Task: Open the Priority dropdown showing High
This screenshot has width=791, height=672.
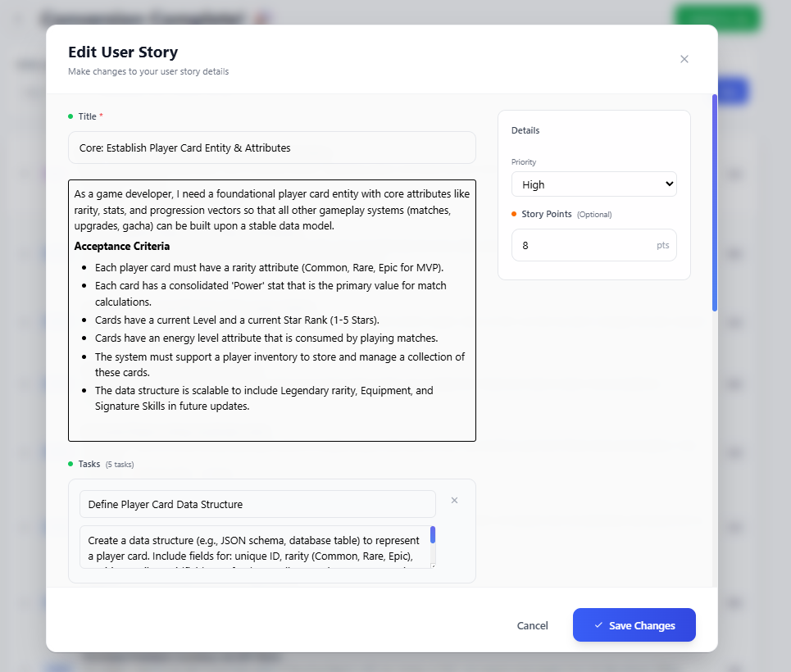Action: (593, 184)
